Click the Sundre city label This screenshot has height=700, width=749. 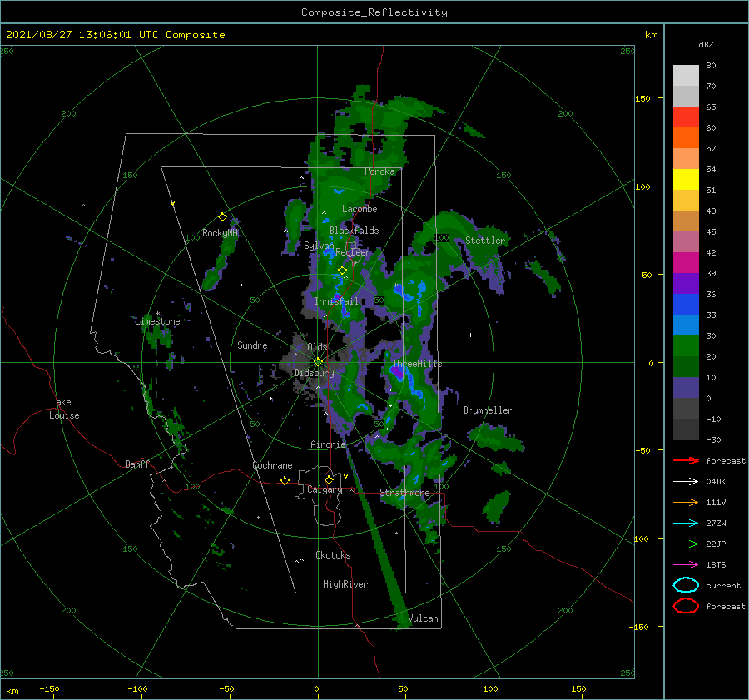(x=252, y=345)
